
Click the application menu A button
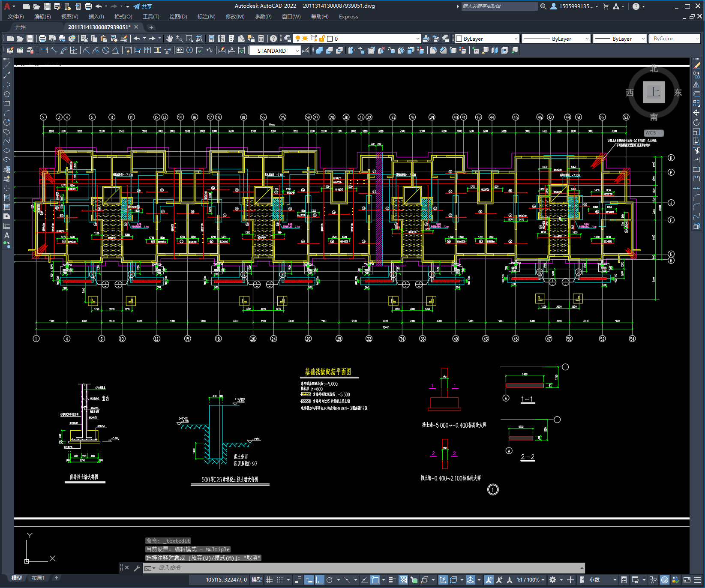click(x=7, y=6)
